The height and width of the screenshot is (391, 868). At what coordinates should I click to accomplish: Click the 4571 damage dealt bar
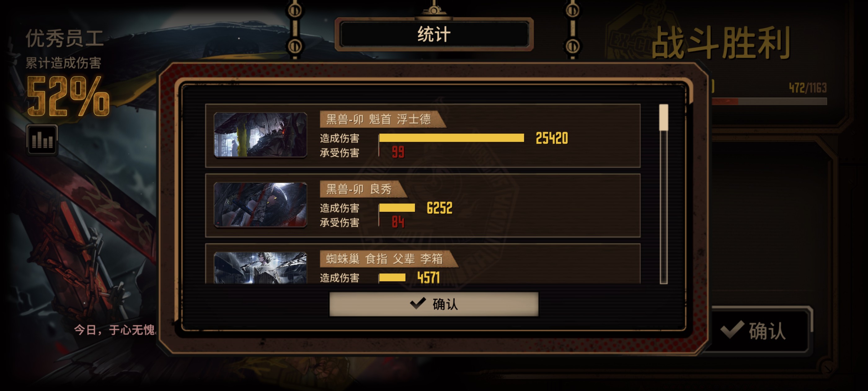pyautogui.click(x=392, y=277)
